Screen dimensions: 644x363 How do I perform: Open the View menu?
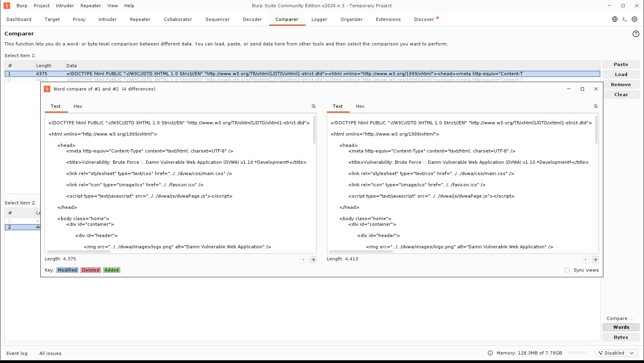pos(113,6)
